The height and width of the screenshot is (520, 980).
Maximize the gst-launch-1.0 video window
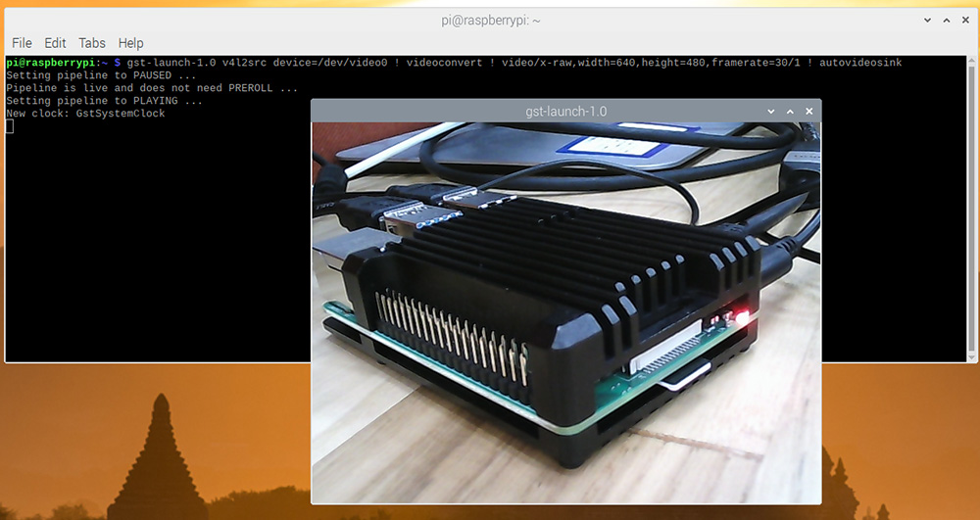point(790,111)
